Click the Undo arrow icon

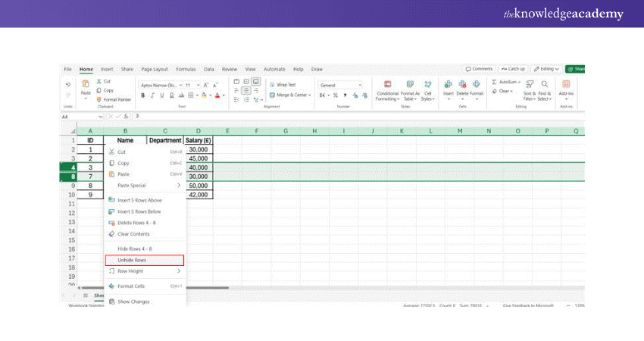[x=68, y=84]
